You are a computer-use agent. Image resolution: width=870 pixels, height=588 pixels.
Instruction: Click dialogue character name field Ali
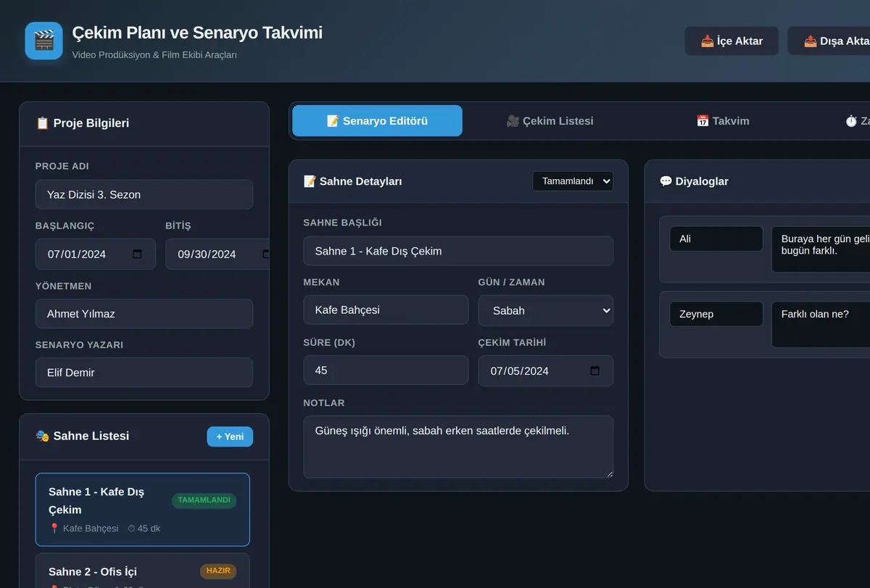click(716, 239)
